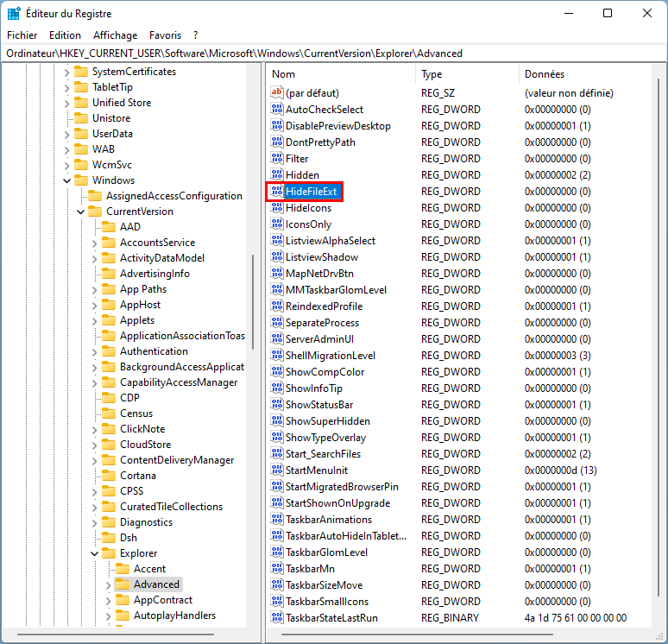Click the (par défaut) string value icon
The image size is (668, 644).
pos(277,92)
